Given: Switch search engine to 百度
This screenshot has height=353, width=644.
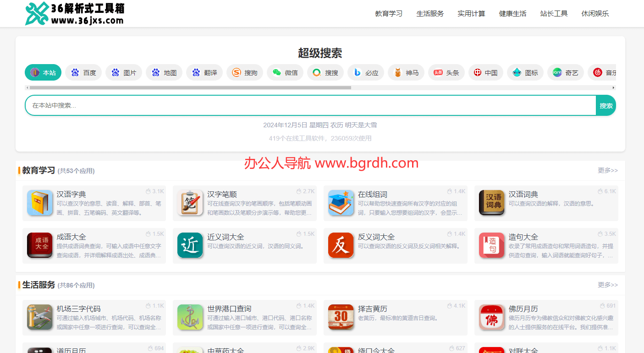Looking at the screenshot, I should tap(83, 72).
